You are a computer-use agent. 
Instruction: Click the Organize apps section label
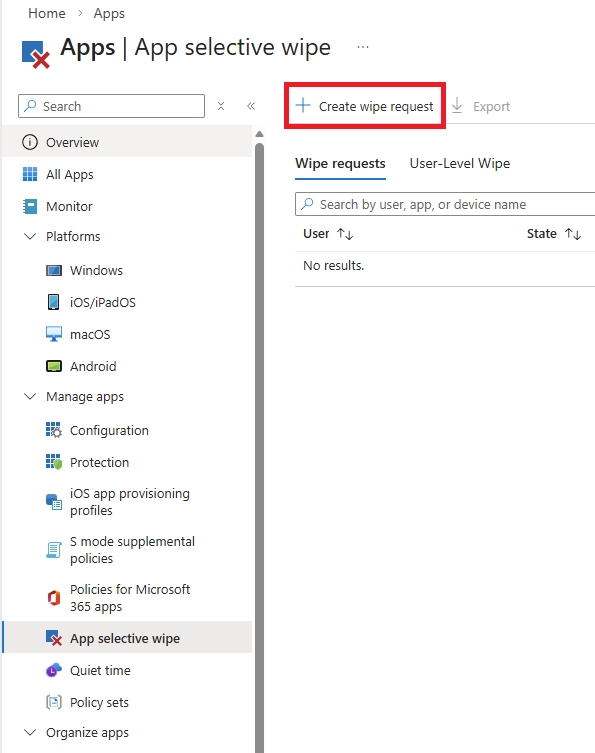87,733
